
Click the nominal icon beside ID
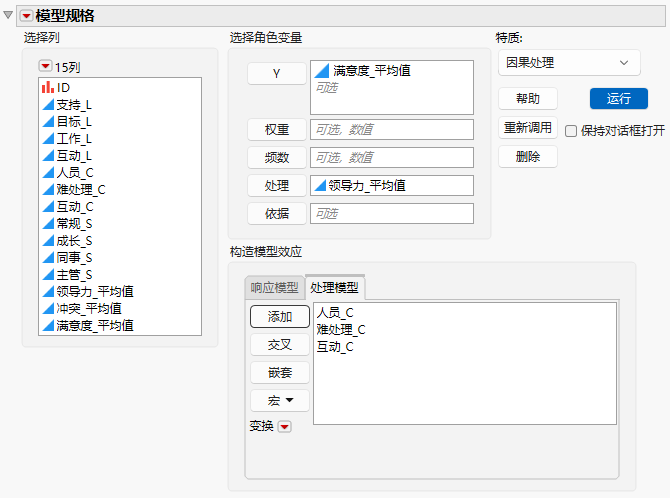[48, 88]
